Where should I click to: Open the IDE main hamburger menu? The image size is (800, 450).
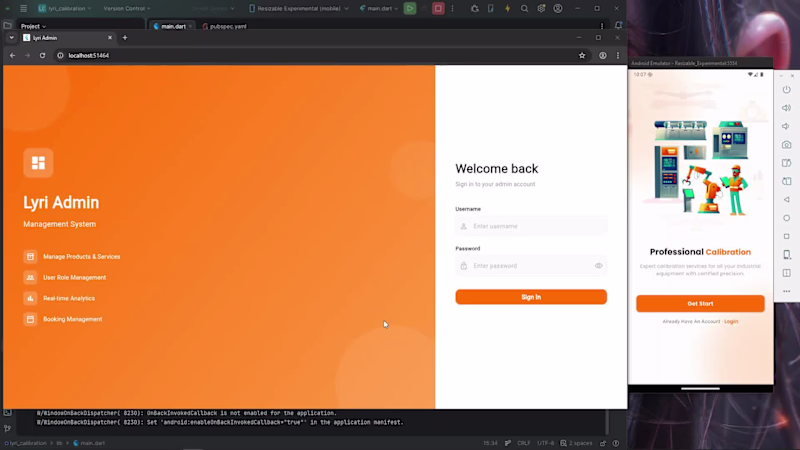[23, 8]
